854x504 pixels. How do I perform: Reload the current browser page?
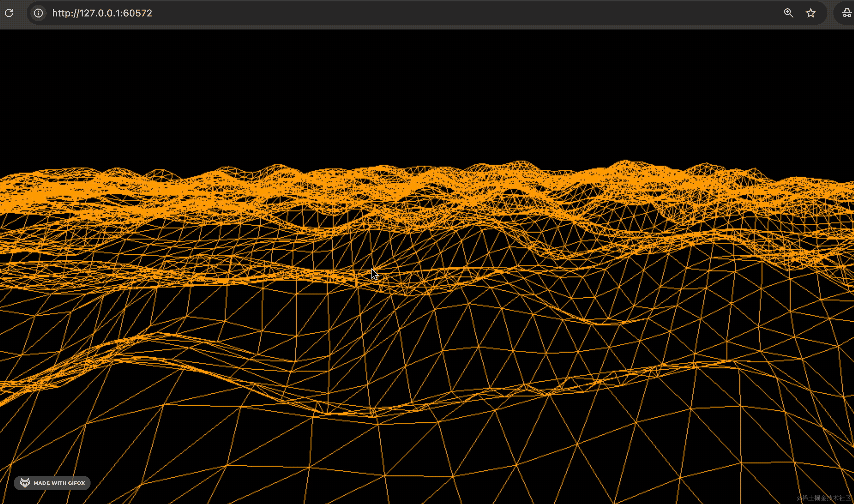[x=9, y=13]
